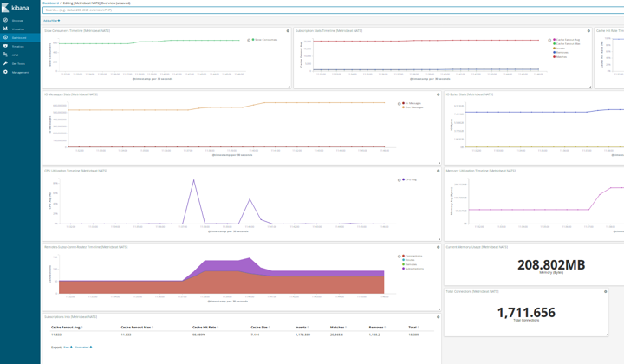The image size is (624, 364).
Task: Open CPU Utilization Timeline panel gear options
Action: 439,171
